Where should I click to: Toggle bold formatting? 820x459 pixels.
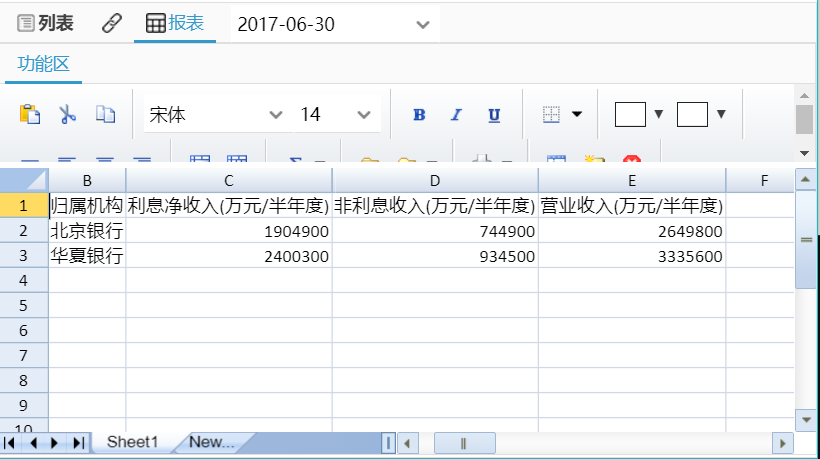pyautogui.click(x=419, y=114)
